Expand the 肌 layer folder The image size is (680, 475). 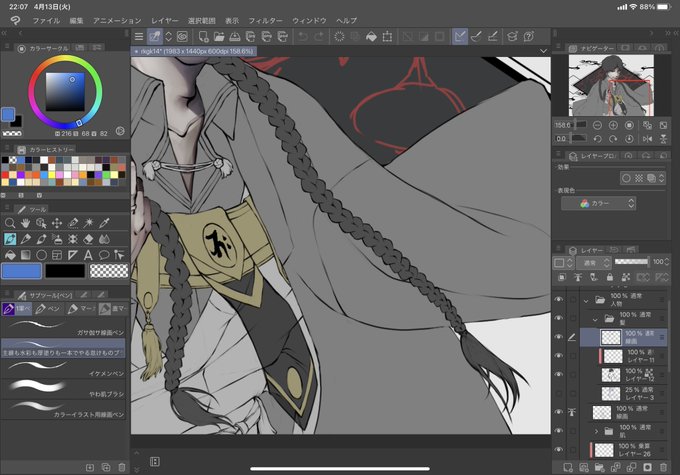[596, 431]
